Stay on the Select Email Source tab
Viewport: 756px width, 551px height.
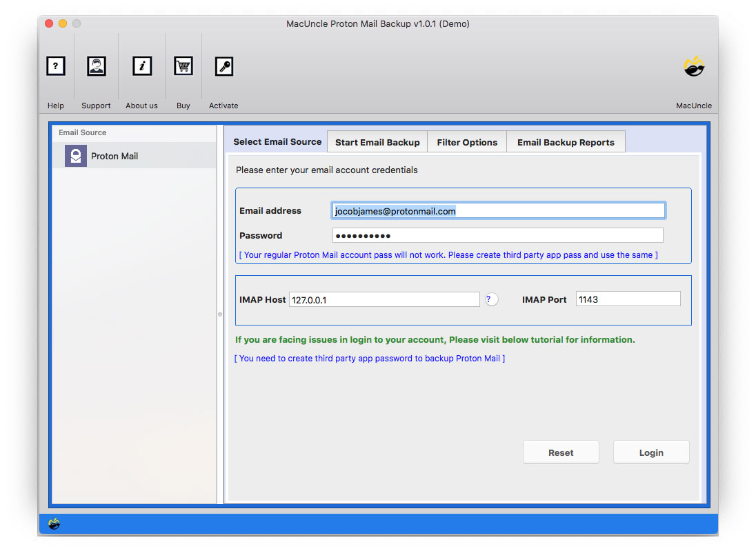[277, 141]
